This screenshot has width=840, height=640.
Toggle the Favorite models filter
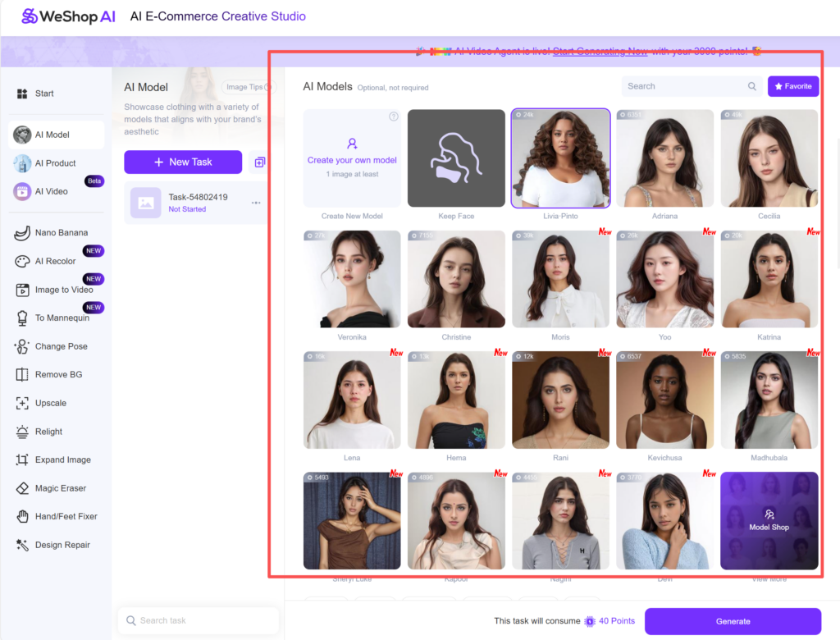(792, 85)
